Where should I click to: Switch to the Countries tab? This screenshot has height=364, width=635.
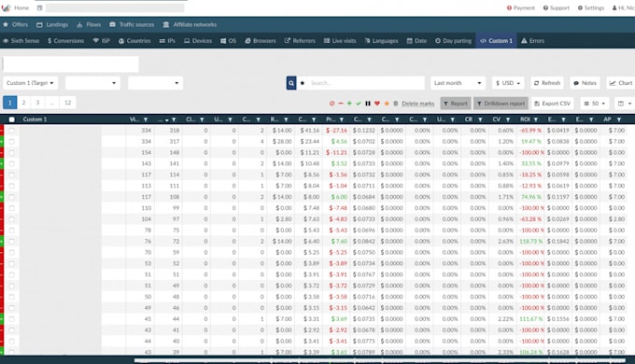[x=134, y=41]
